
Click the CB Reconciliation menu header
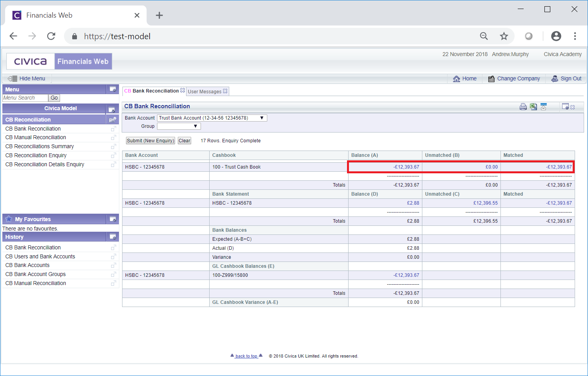click(54, 120)
